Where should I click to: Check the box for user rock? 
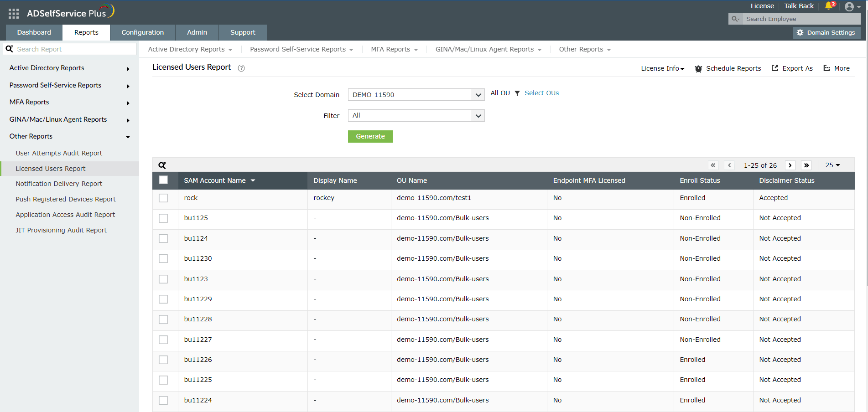pos(163,198)
